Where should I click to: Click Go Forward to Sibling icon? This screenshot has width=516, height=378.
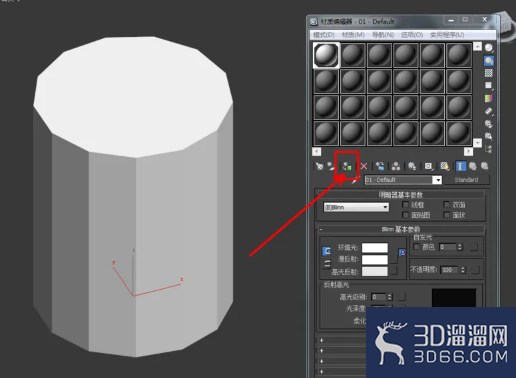click(x=484, y=166)
